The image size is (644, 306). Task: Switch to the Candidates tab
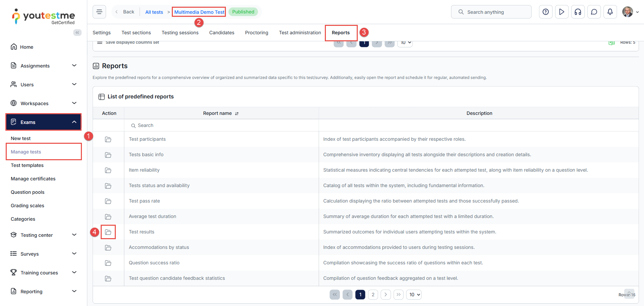(x=221, y=33)
